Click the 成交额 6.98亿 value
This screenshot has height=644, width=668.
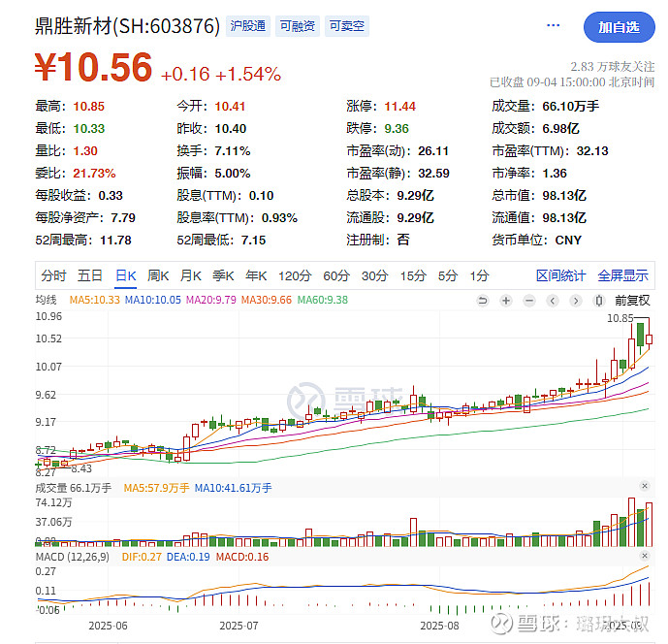coord(560,129)
